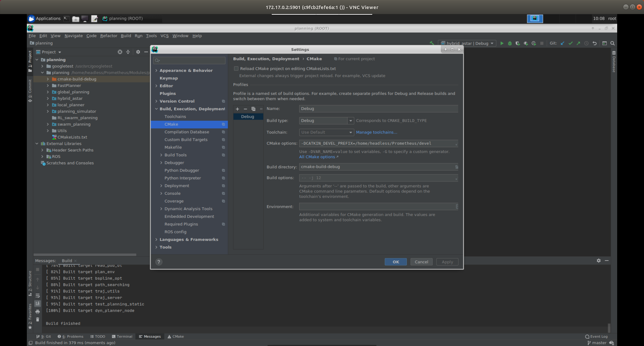Open Messages panel gear settings
Screen dimensions: 644x346
(599, 261)
